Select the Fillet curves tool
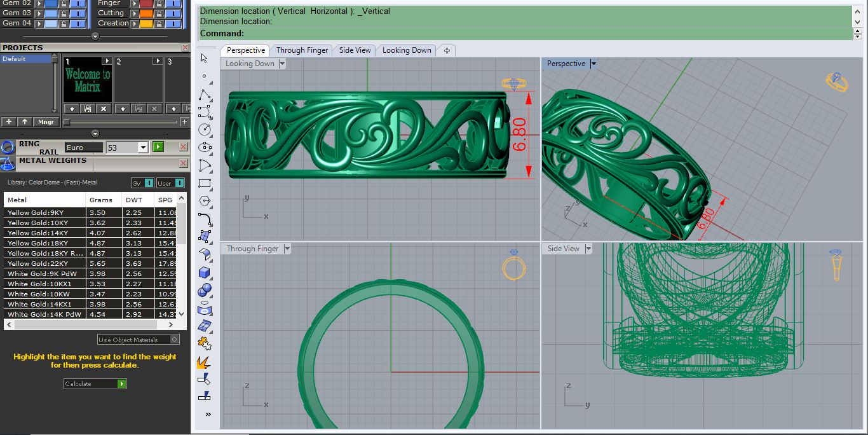The height and width of the screenshot is (435, 868). tap(205, 219)
